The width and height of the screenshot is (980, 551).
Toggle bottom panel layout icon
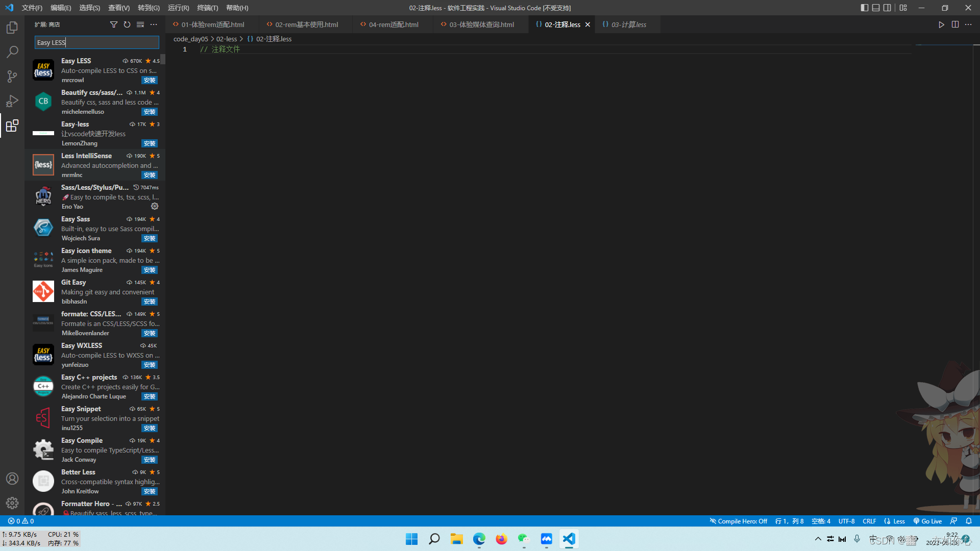[x=876, y=8]
